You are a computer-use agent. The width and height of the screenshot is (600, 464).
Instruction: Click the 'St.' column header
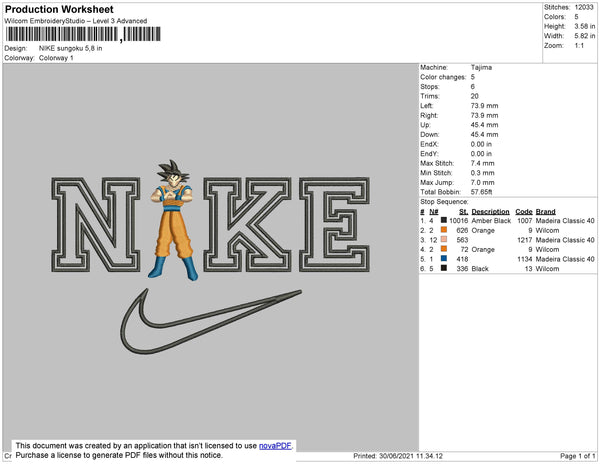(463, 212)
